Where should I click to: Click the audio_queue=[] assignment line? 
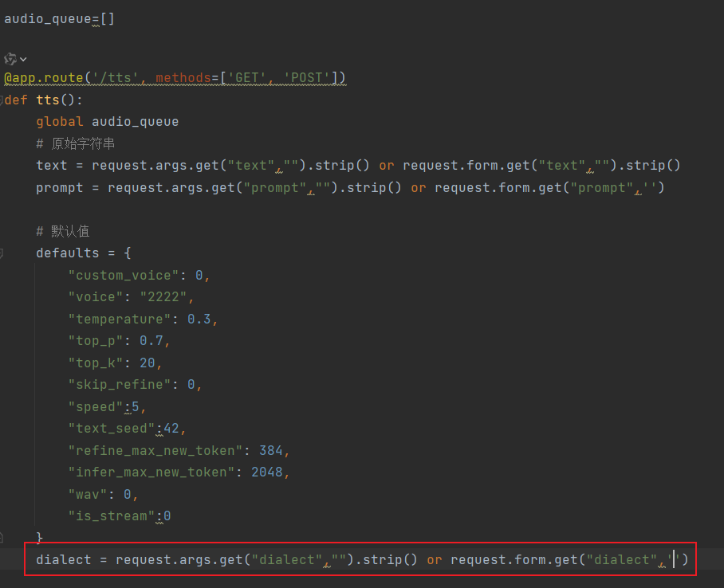coord(59,19)
